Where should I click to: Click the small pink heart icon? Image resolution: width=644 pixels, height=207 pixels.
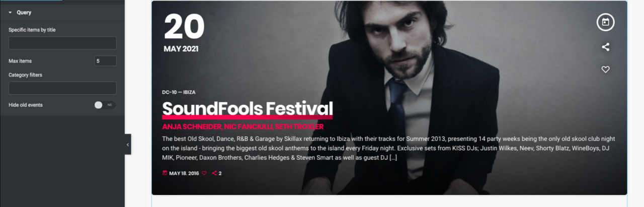[x=204, y=173]
